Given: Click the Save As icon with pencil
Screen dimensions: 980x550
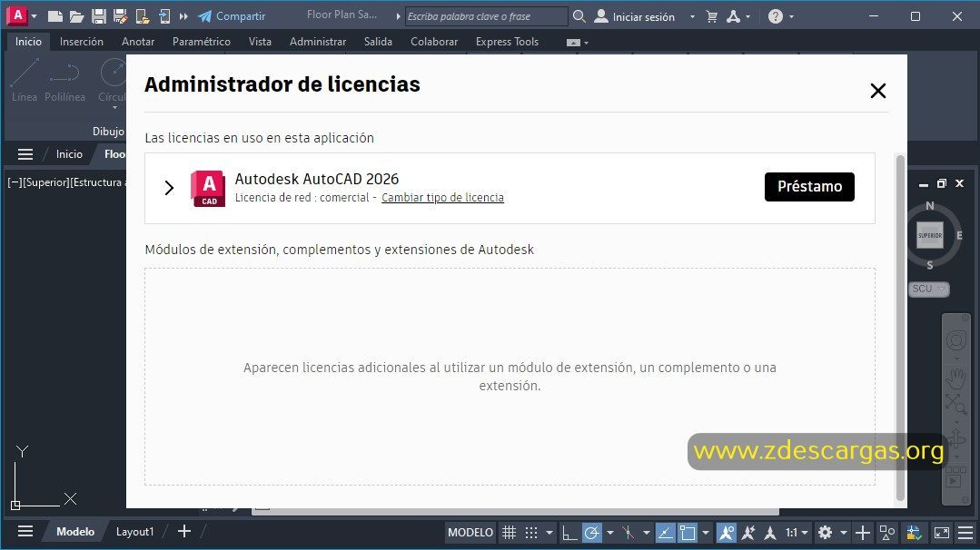Looking at the screenshot, I should 120,16.
